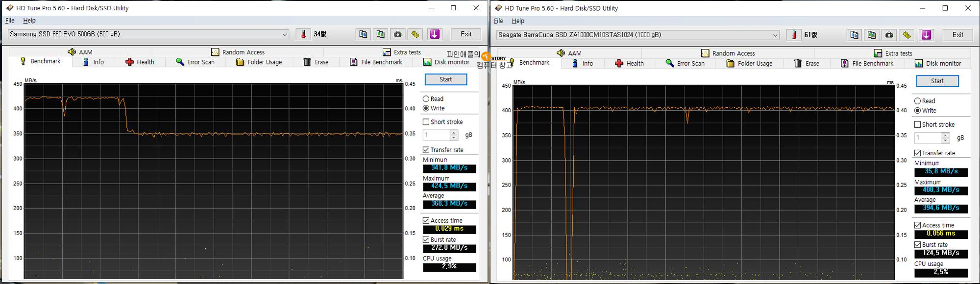Open Extra tests tab in Seagate window
The height and width of the screenshot is (284, 980).
[x=893, y=53]
